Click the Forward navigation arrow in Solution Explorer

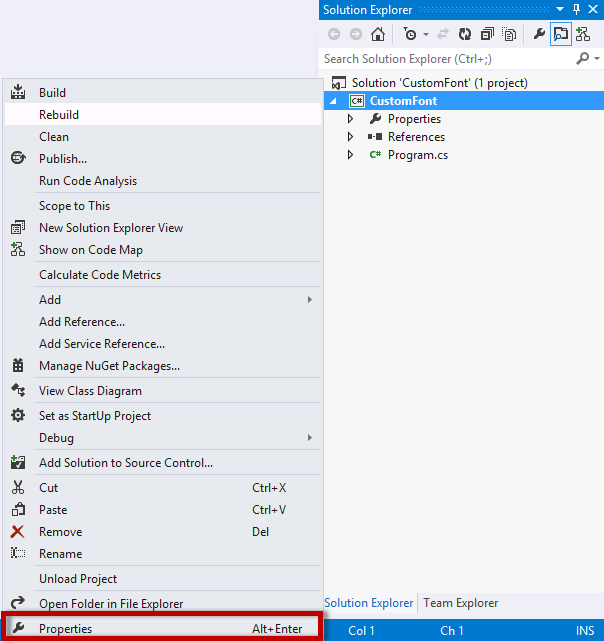(356, 34)
